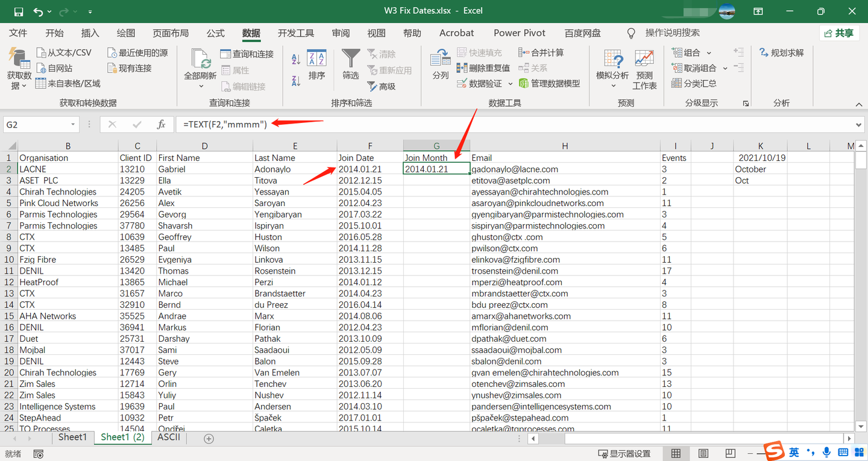This screenshot has width=868, height=461.
Task: Open ribbon display options in title bar
Action: (758, 11)
